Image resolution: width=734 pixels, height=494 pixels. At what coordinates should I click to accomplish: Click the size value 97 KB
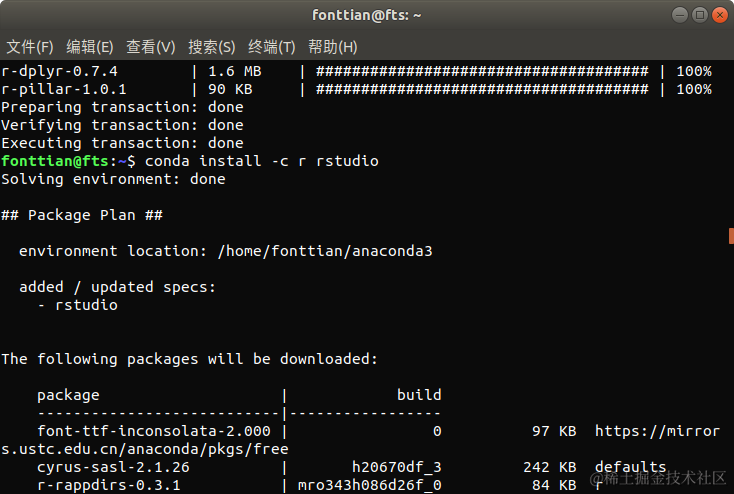click(554, 431)
